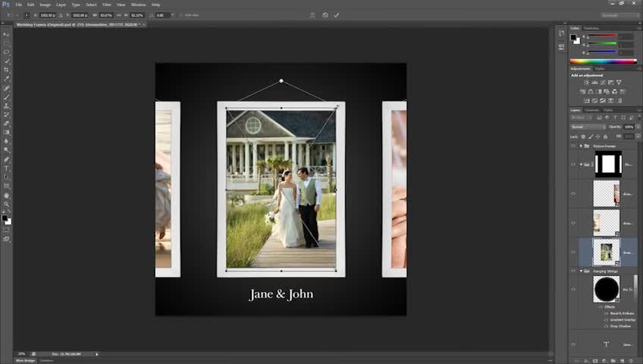Select the Gradient tool
The height and width of the screenshot is (364, 643).
(x=6, y=133)
